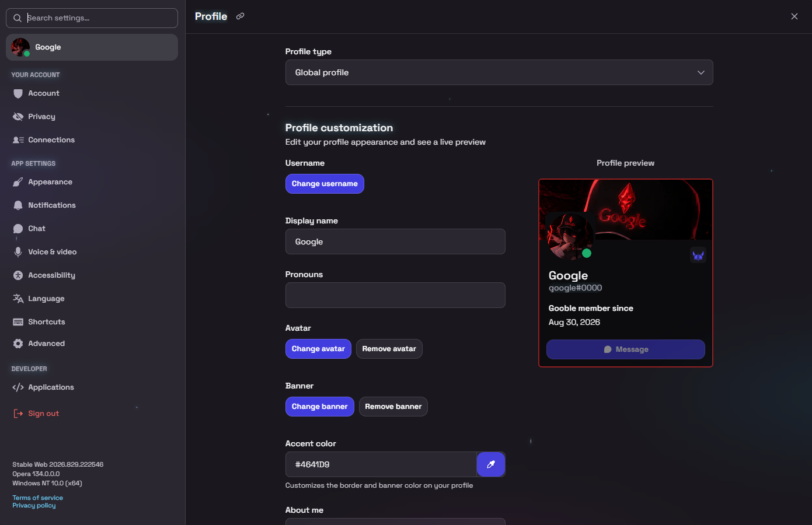Image resolution: width=812 pixels, height=525 pixels.
Task: Click Sign out
Action: (x=92, y=414)
